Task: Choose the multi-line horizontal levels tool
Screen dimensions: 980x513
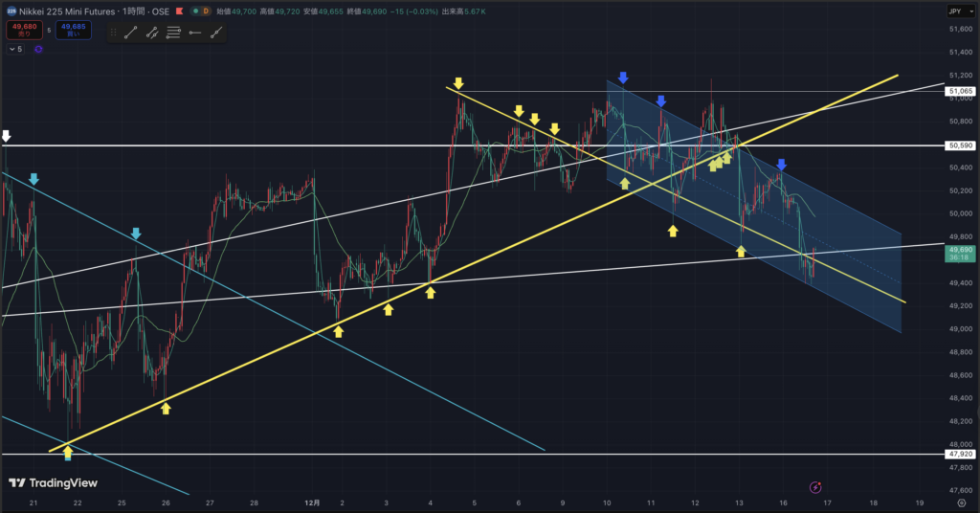Action: point(173,32)
